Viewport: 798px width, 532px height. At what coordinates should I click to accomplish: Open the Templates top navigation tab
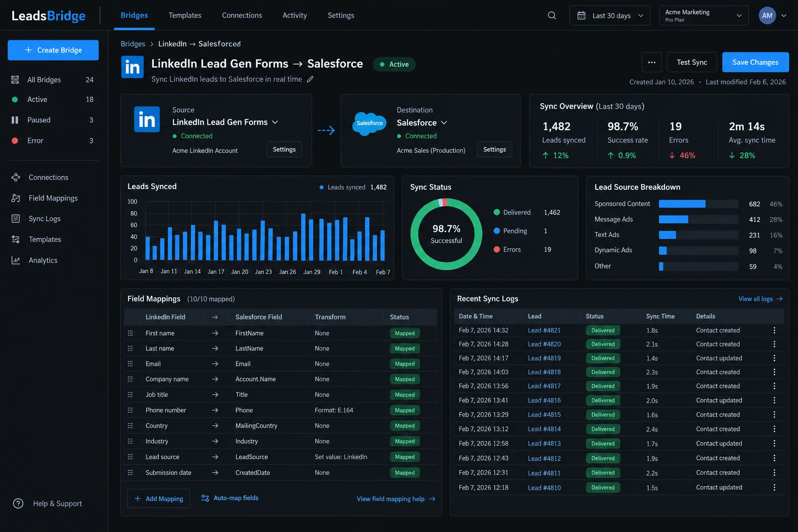pyautogui.click(x=185, y=15)
